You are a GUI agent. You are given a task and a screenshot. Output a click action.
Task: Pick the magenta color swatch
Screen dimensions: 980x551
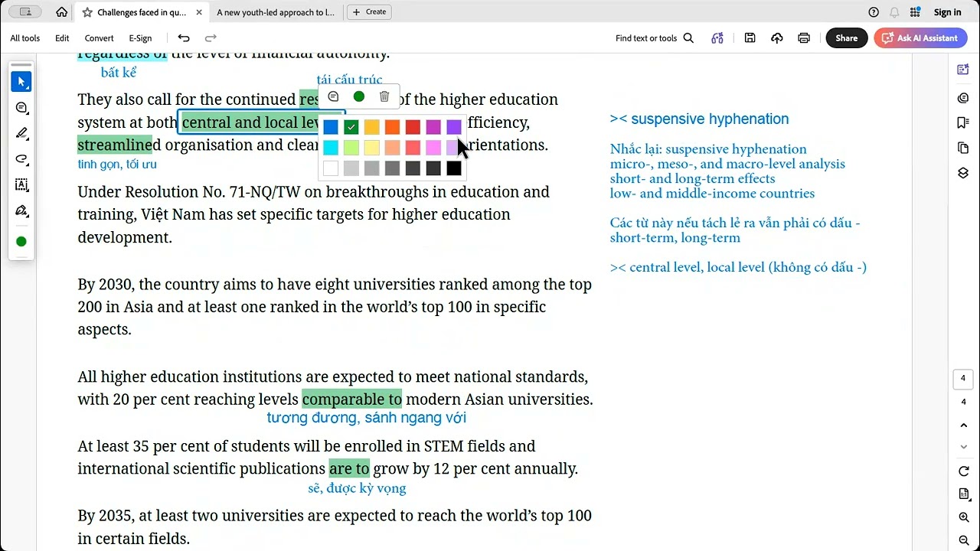click(433, 127)
